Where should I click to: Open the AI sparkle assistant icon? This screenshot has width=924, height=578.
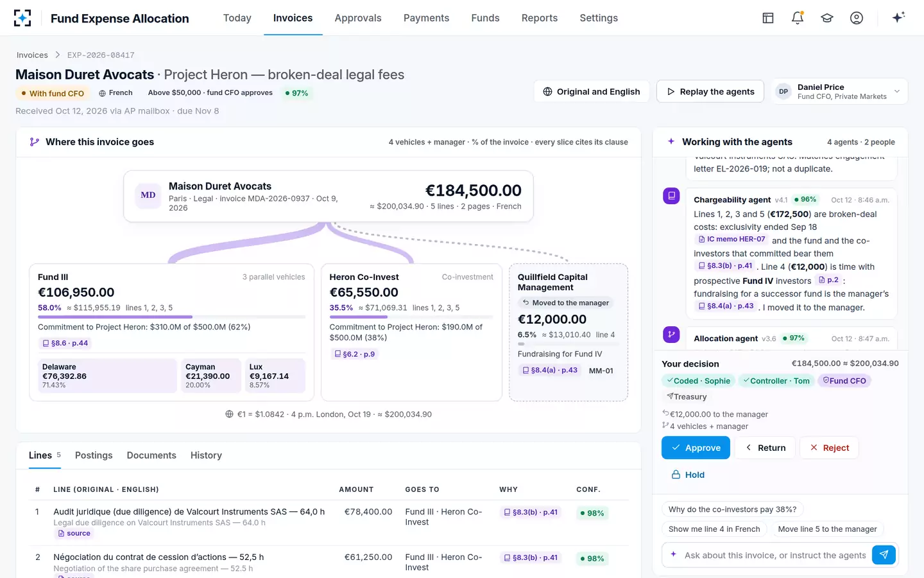pyautogui.click(x=898, y=17)
